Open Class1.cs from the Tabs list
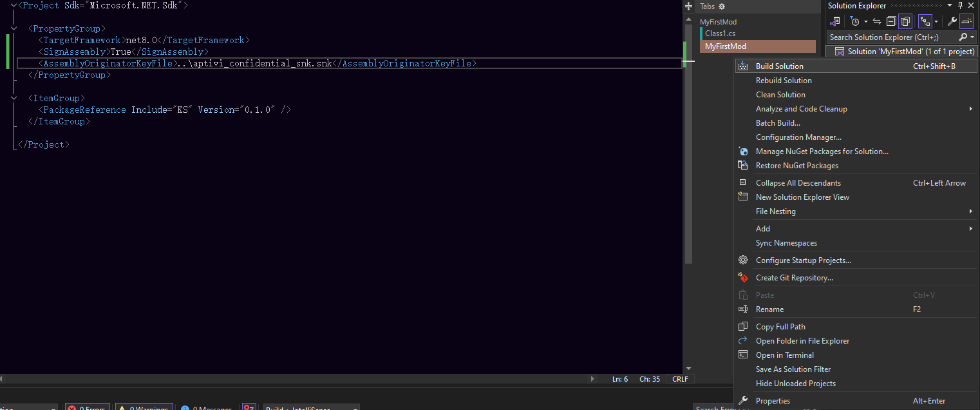This screenshot has height=410, width=980. [x=720, y=34]
